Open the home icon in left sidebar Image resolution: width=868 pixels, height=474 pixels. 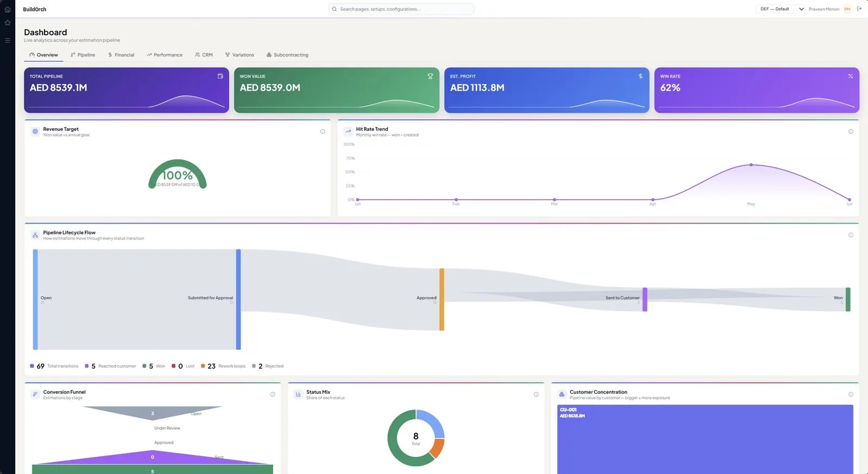(x=8, y=9)
